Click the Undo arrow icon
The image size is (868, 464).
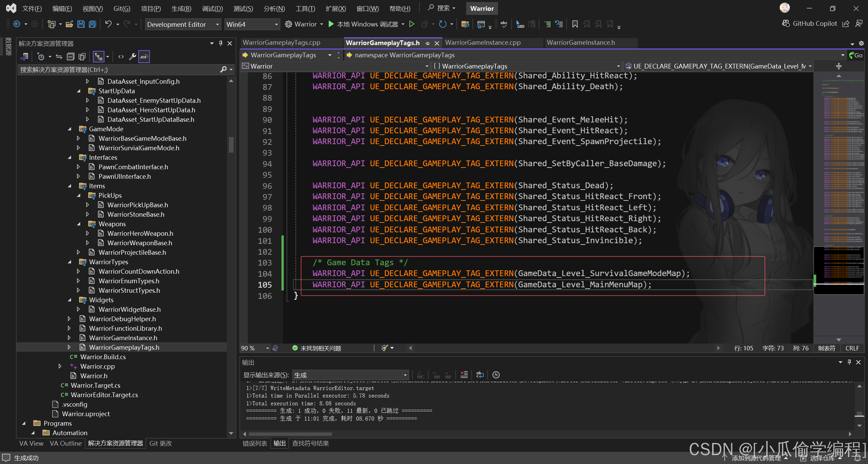(x=108, y=24)
